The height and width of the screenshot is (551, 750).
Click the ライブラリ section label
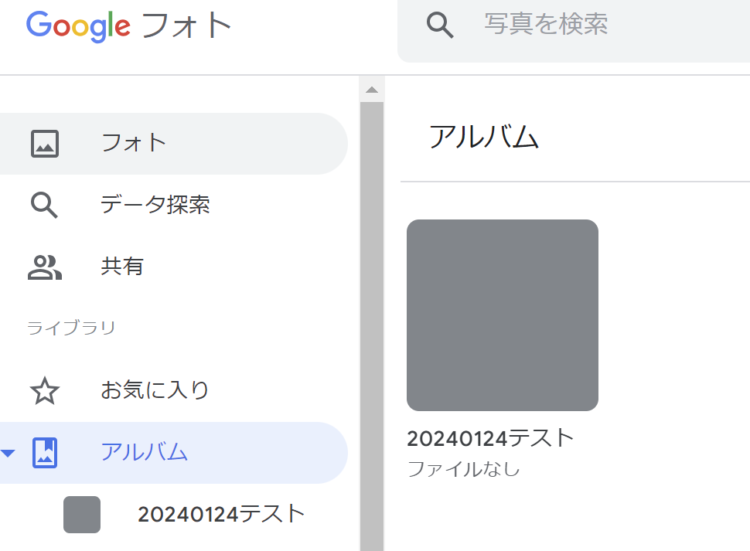click(71, 328)
